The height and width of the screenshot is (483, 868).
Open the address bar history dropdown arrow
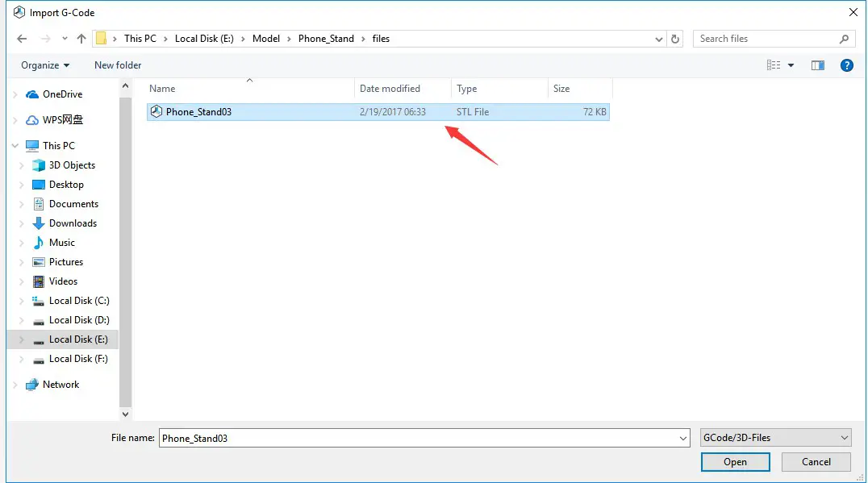tap(659, 38)
